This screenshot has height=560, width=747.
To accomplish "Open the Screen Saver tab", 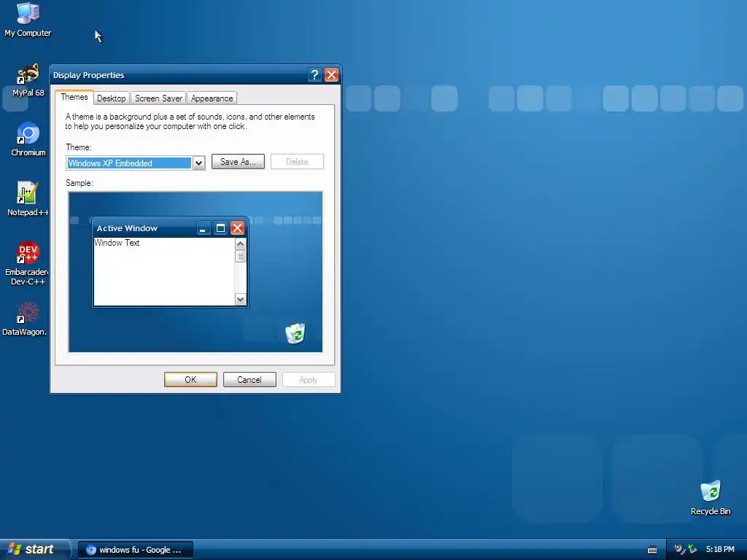I will 158,98.
